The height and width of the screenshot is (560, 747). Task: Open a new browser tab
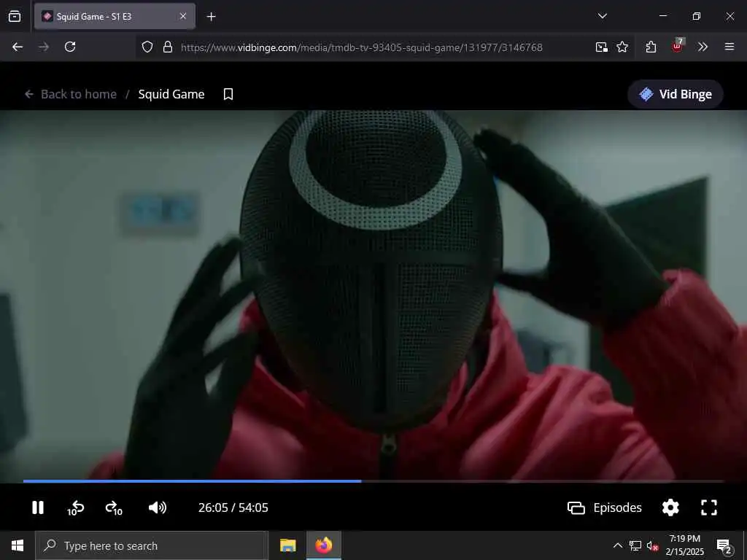pyautogui.click(x=211, y=17)
